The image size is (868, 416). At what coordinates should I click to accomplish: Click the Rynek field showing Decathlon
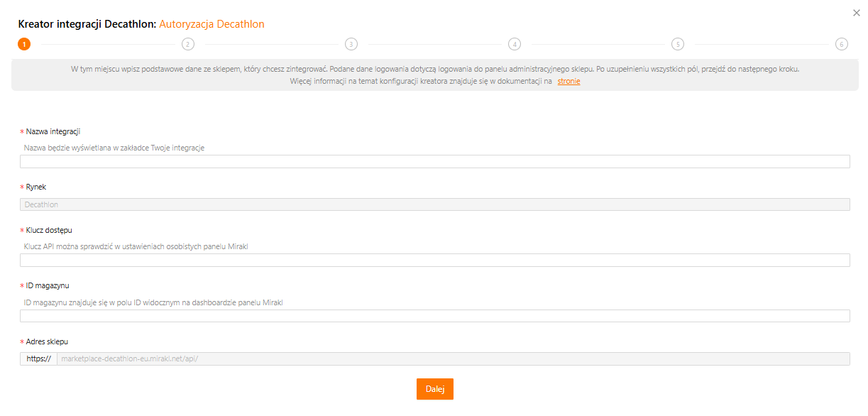pos(434,204)
